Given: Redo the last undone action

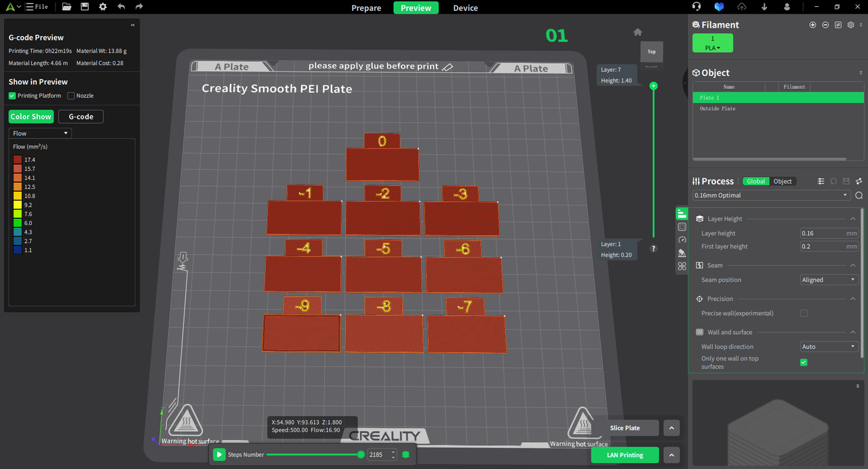Looking at the screenshot, I should pos(139,7).
